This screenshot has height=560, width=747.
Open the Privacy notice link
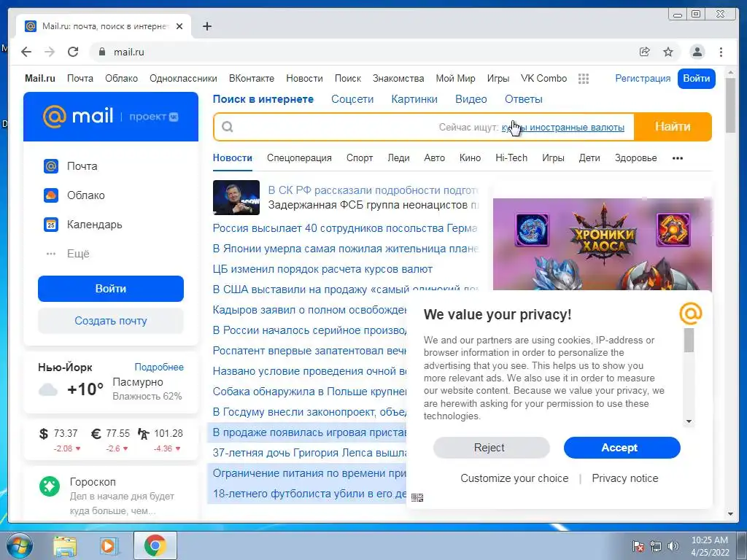[625, 478]
